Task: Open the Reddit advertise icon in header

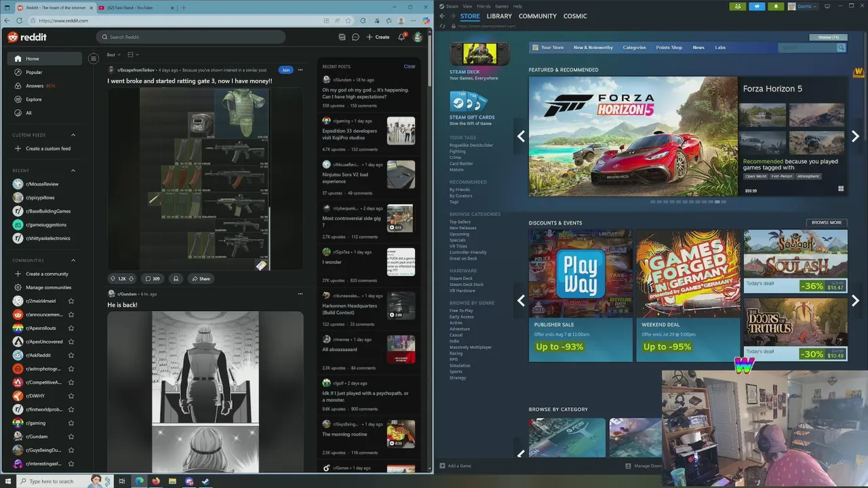Action: click(342, 37)
